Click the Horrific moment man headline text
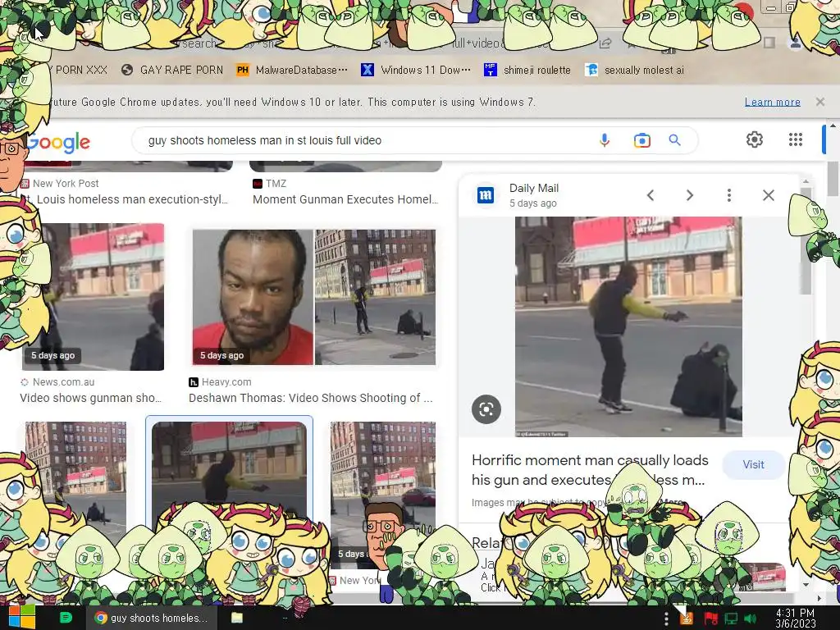This screenshot has height=630, width=840. [590, 470]
